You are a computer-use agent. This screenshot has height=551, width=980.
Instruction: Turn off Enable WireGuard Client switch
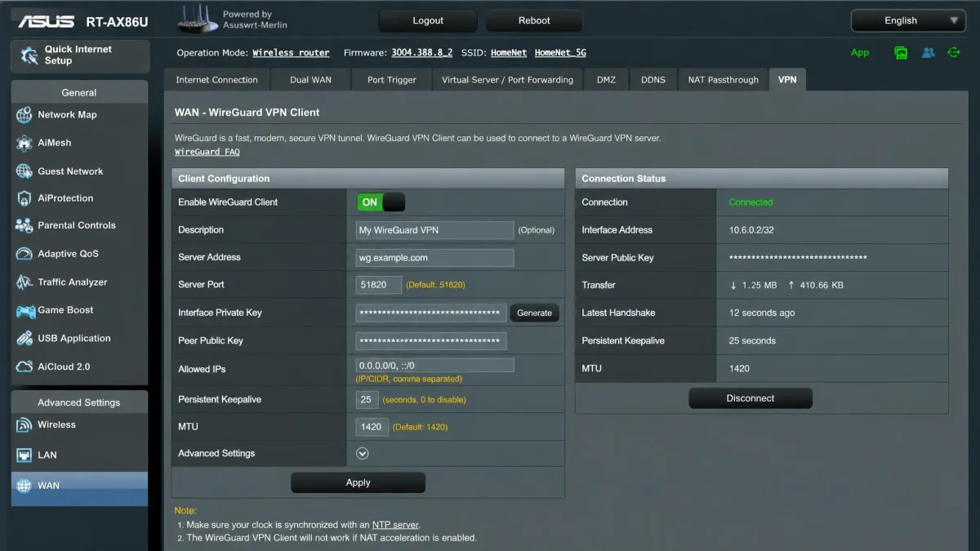[x=381, y=202]
